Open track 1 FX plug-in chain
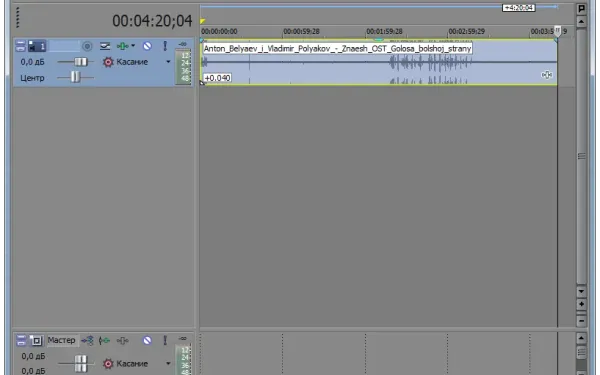The width and height of the screenshot is (600, 375). 122,46
